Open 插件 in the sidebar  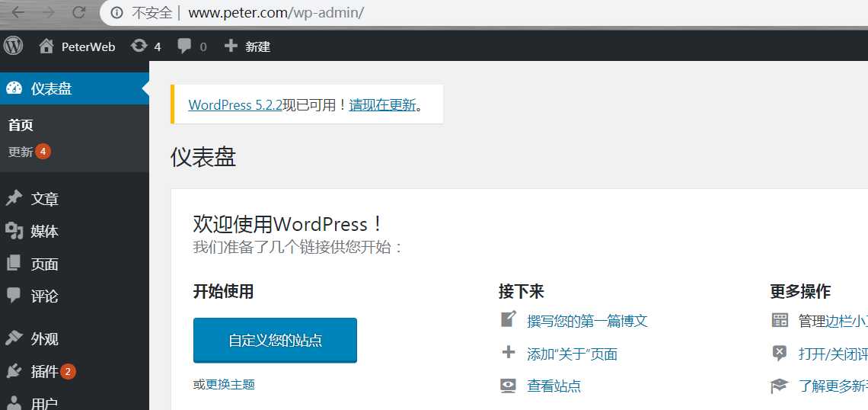tap(45, 372)
